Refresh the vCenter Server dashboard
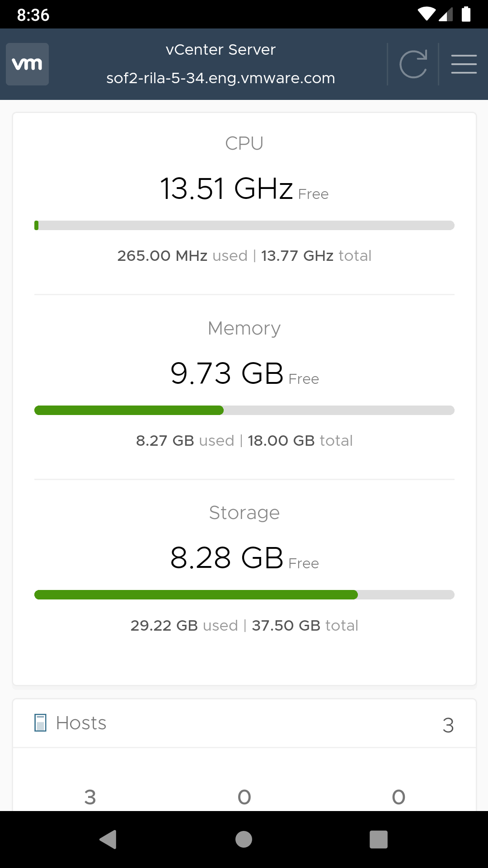488x868 pixels. tap(413, 64)
